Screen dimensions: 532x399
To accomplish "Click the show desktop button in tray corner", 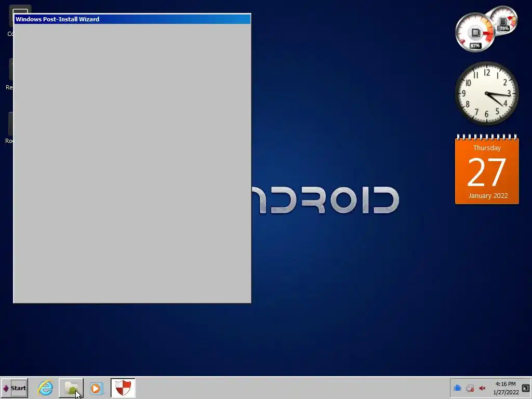I will click(x=526, y=388).
